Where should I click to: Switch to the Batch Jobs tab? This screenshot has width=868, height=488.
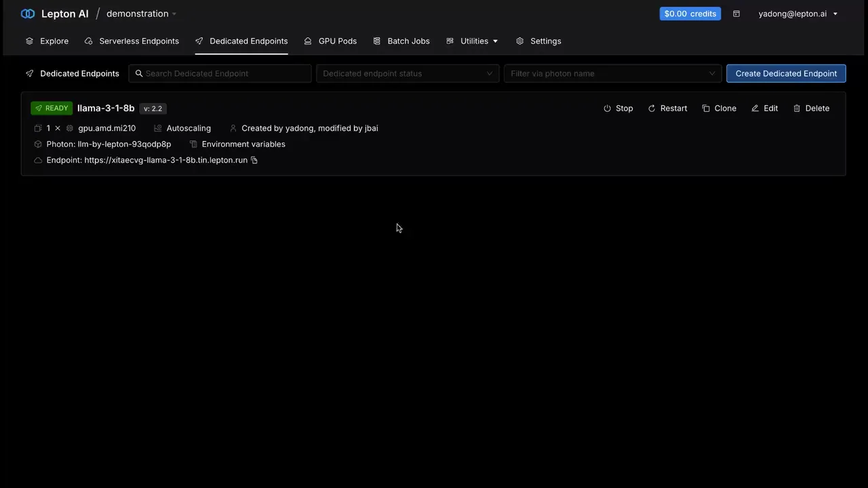pos(401,41)
